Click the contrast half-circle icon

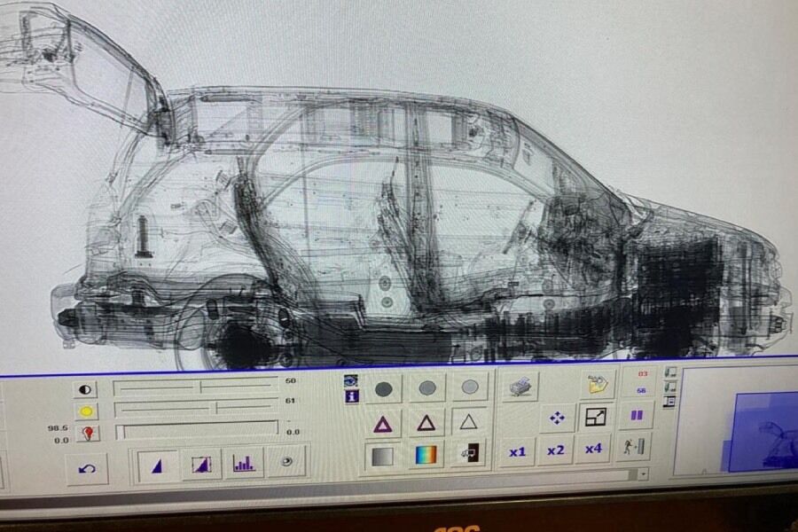(x=86, y=388)
